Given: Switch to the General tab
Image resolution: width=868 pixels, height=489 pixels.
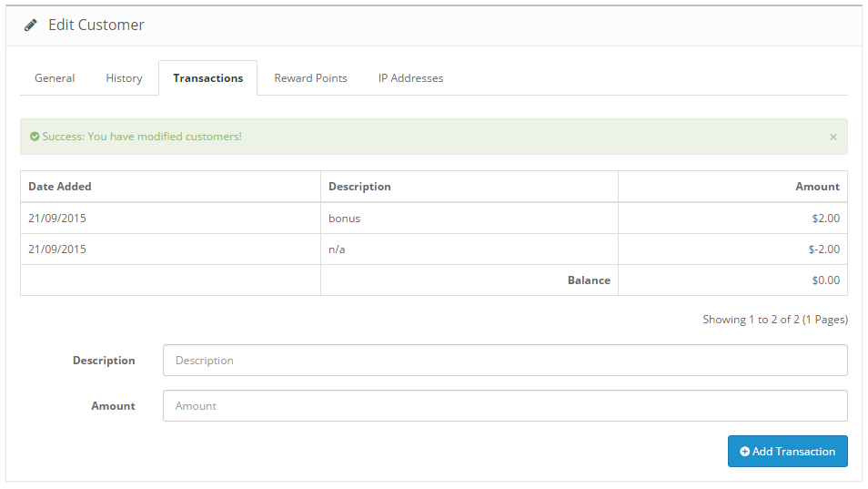Looking at the screenshot, I should (55, 78).
